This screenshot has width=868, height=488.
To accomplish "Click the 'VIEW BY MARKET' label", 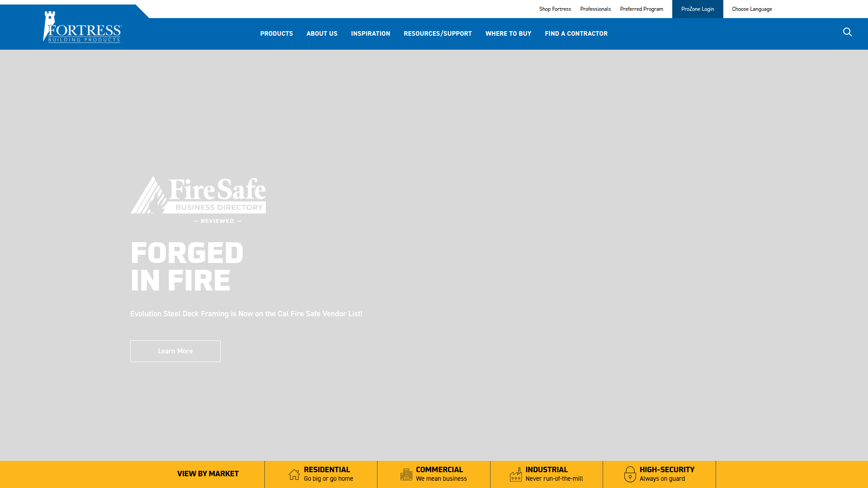I will [208, 474].
